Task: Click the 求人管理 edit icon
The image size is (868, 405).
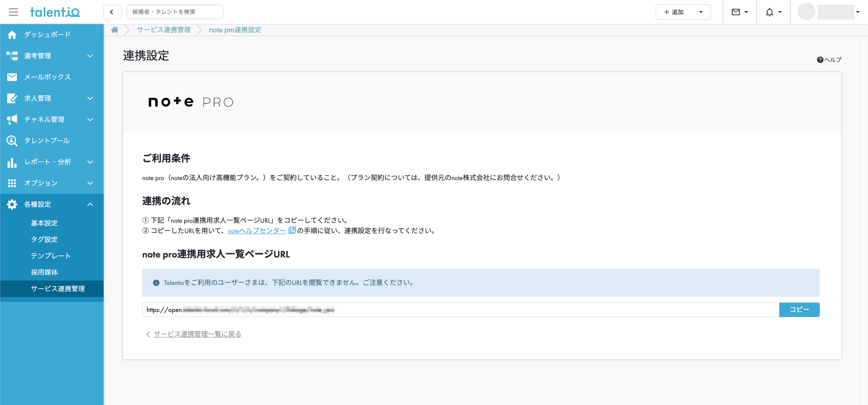Action: tap(12, 98)
